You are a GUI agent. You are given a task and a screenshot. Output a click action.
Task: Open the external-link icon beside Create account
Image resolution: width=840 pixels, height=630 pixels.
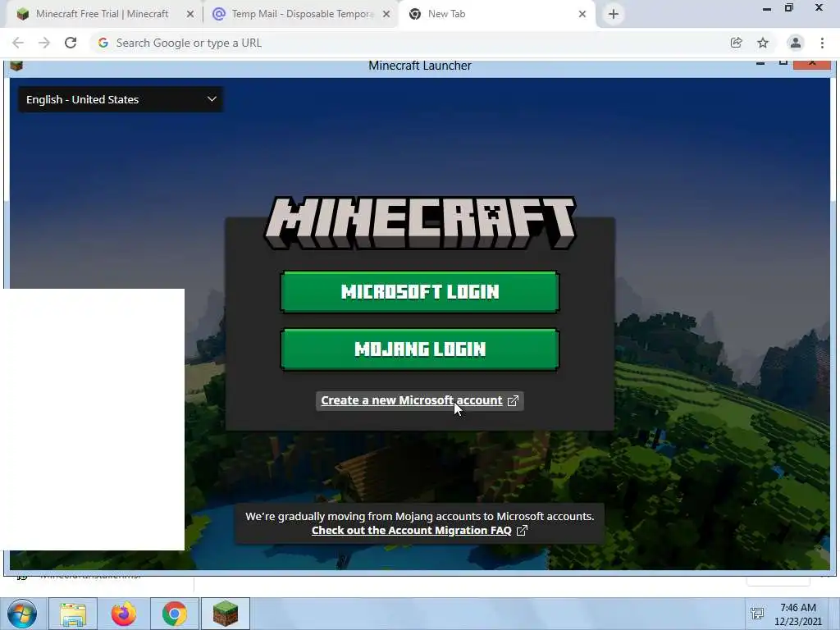click(x=513, y=400)
